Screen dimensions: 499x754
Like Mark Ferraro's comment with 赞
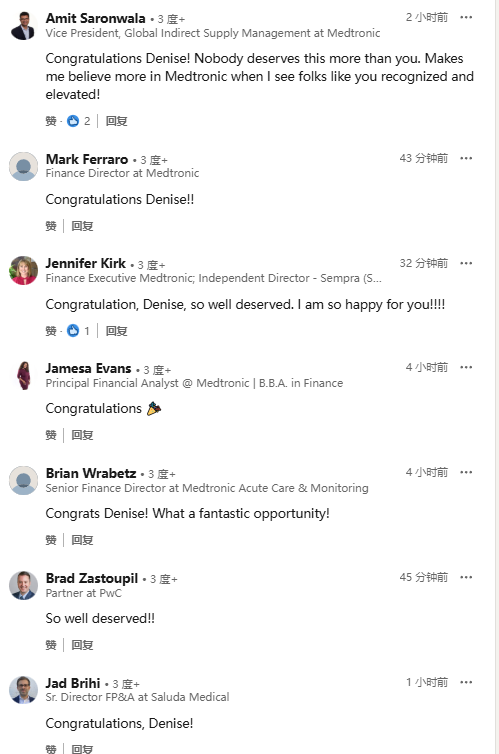(51, 226)
